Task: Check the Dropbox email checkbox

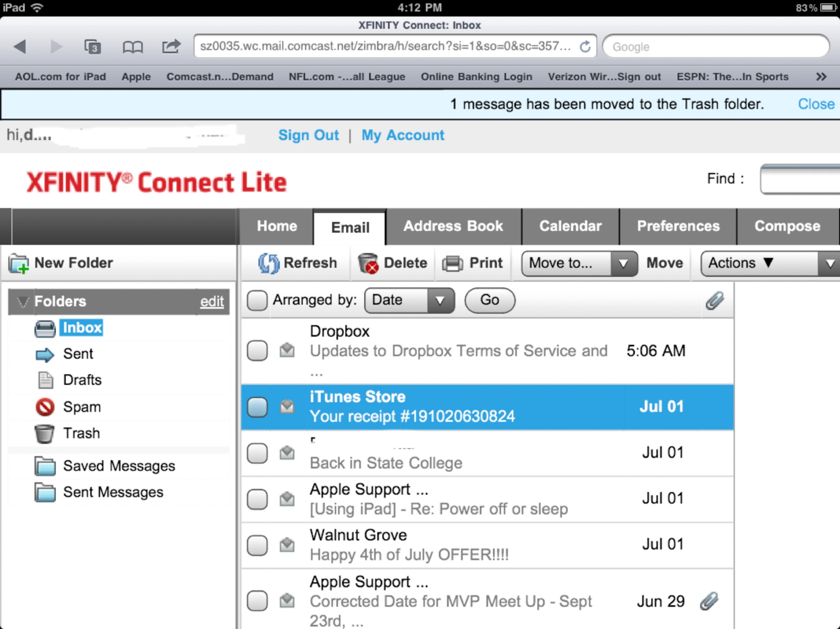Action: [257, 351]
